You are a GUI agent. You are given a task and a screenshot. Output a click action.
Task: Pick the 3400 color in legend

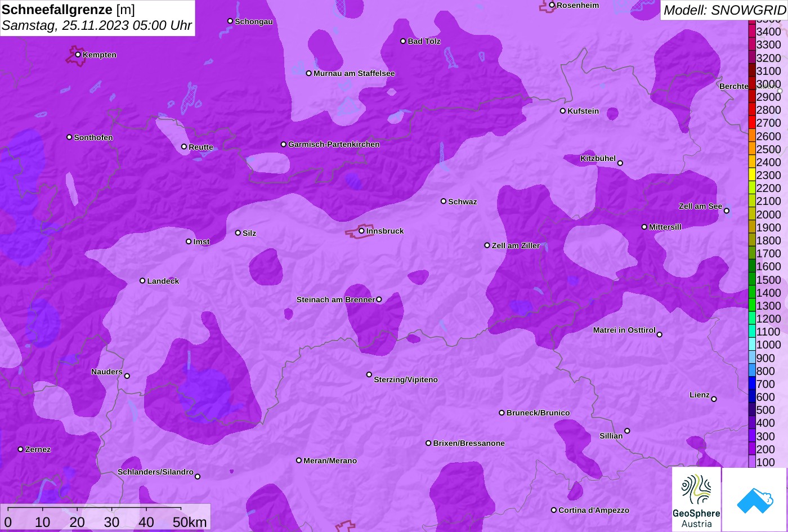tap(751, 32)
